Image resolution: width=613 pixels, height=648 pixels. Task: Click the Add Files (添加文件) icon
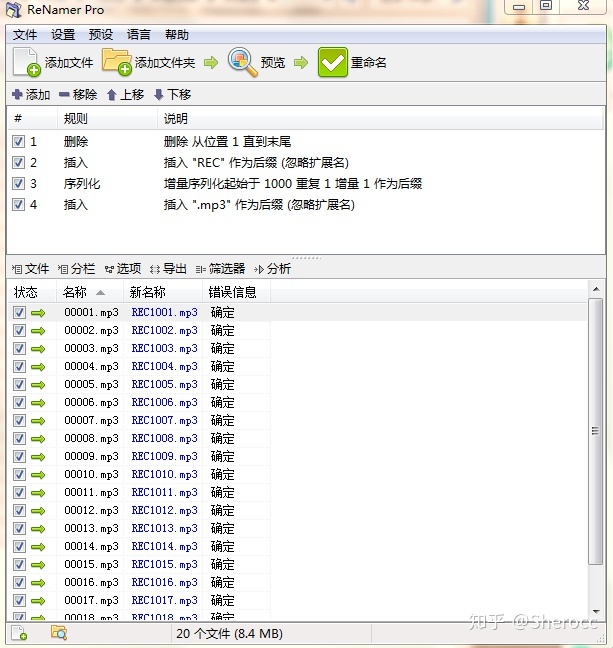pyautogui.click(x=26, y=62)
